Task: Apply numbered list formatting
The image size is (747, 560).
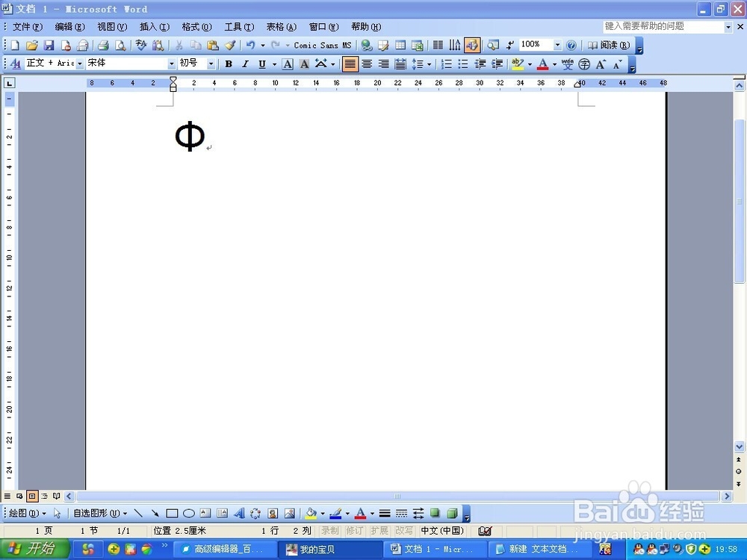Action: (x=446, y=63)
